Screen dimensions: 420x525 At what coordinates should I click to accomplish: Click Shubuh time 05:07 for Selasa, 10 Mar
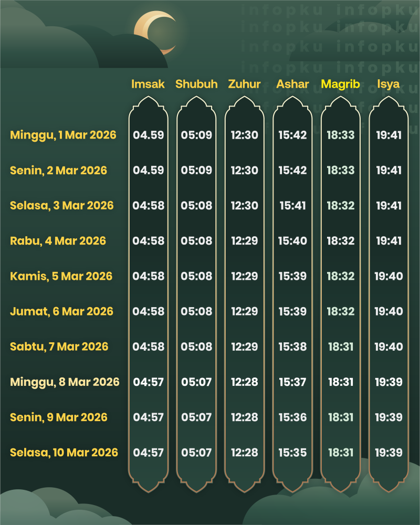[196, 453]
